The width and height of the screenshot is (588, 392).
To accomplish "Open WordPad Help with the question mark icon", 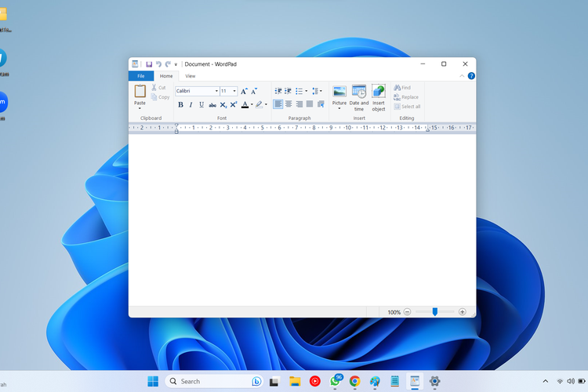I will click(471, 76).
